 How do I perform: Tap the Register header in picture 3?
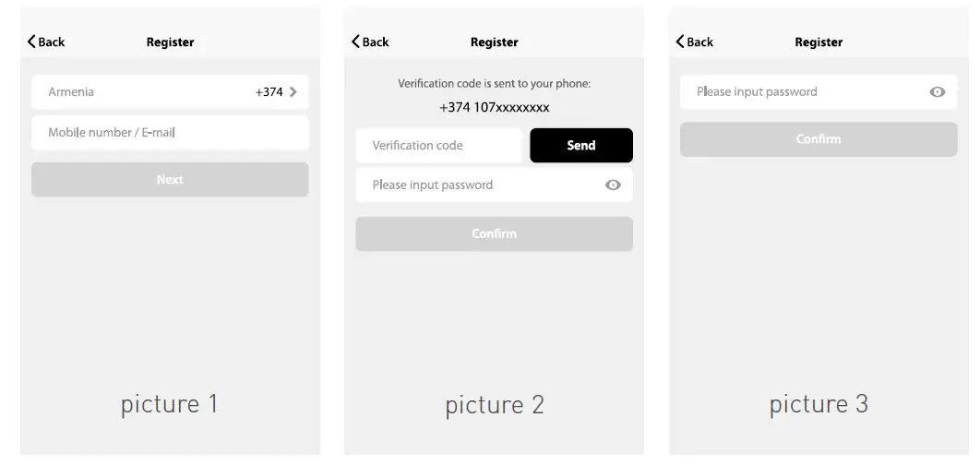819,42
